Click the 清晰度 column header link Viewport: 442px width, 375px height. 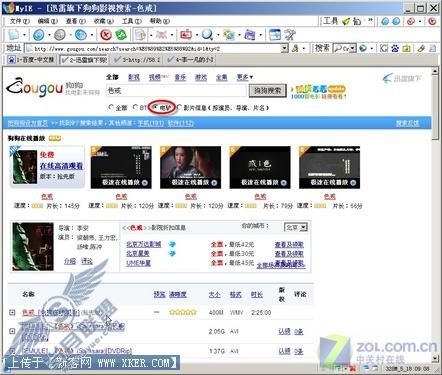[178, 294]
